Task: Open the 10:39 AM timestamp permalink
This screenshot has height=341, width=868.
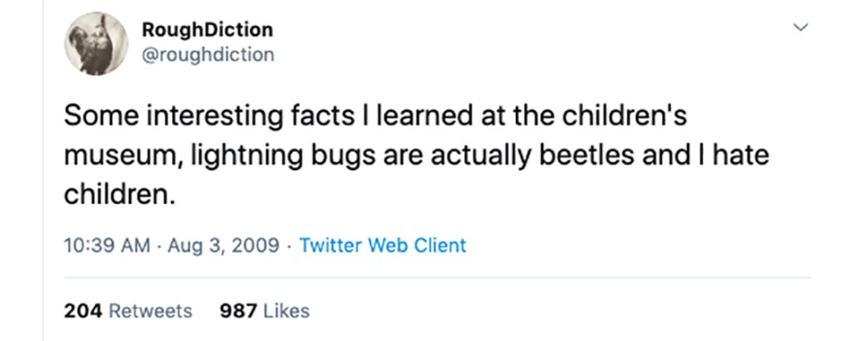Action: pyautogui.click(x=107, y=245)
